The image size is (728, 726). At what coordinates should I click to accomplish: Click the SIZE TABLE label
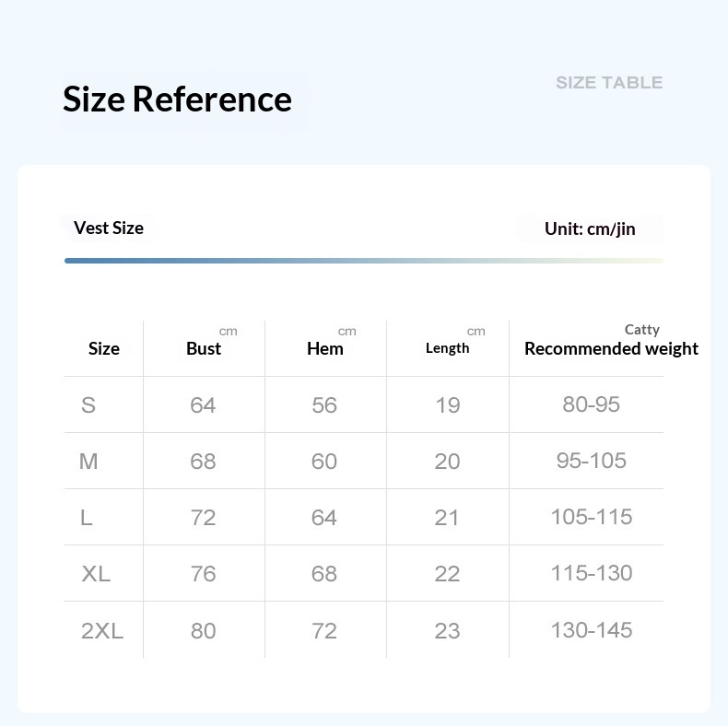pyautogui.click(x=609, y=83)
